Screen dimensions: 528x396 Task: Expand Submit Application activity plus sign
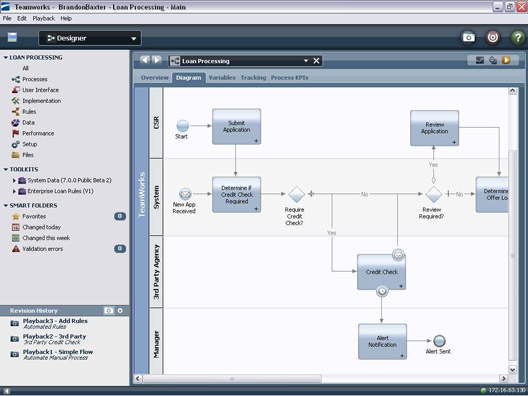[256, 141]
